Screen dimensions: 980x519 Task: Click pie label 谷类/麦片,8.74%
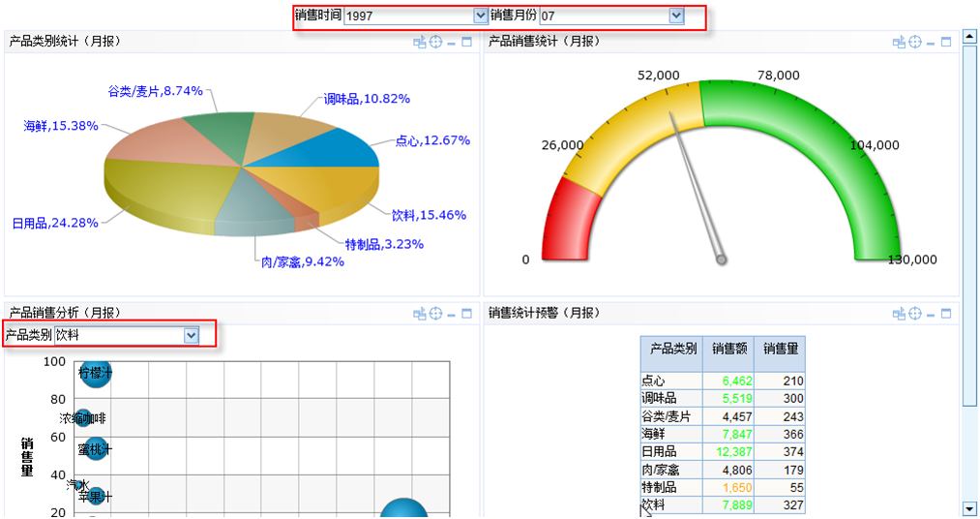pos(155,91)
